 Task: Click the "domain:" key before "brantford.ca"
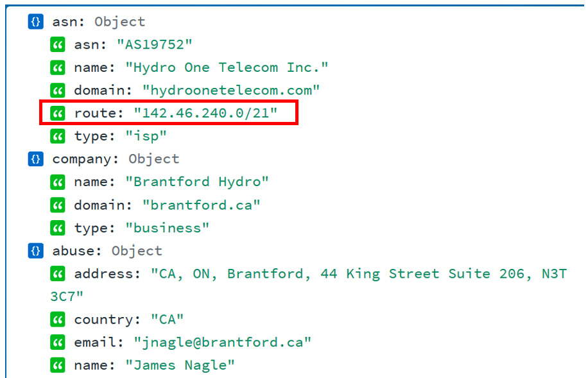[103, 205]
